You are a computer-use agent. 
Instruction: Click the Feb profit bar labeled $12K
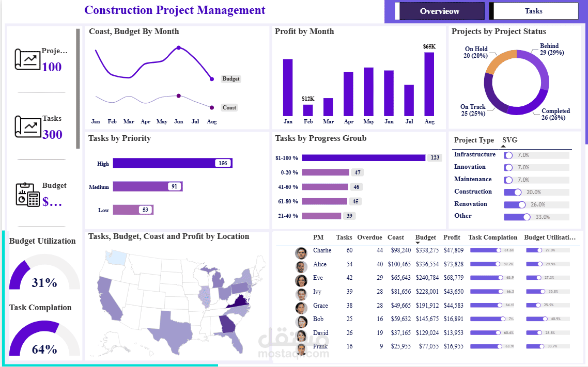(x=308, y=110)
